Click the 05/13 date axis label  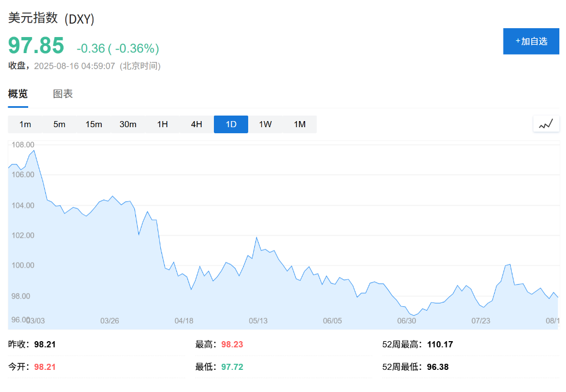coord(258,321)
